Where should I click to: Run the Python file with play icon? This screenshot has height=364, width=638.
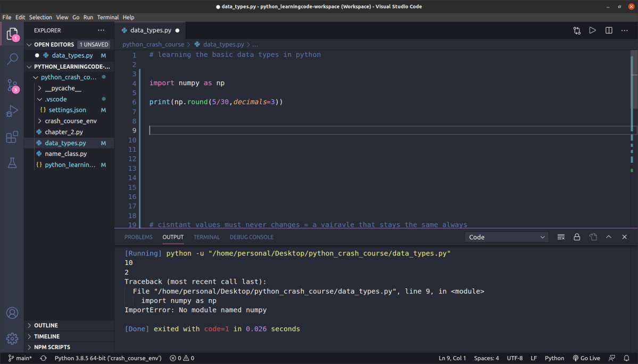point(592,30)
